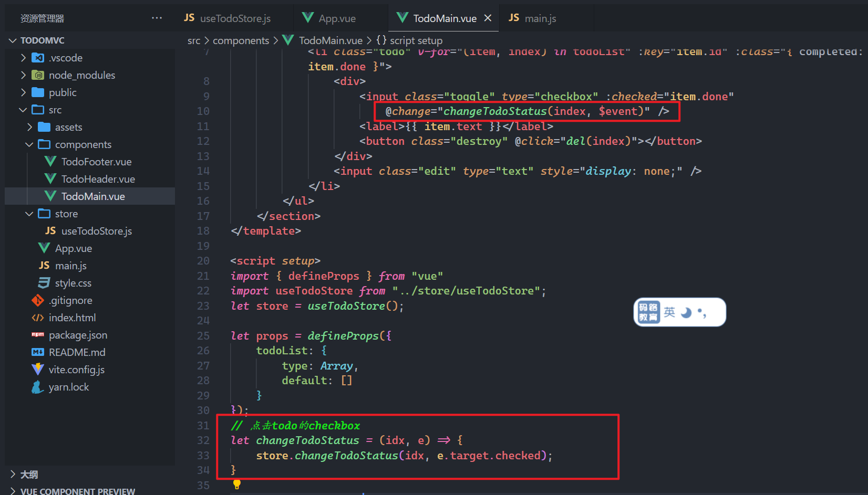Expand the VUE COMPONENT PREVIEW section
This screenshot has height=495, width=868.
coord(13,491)
